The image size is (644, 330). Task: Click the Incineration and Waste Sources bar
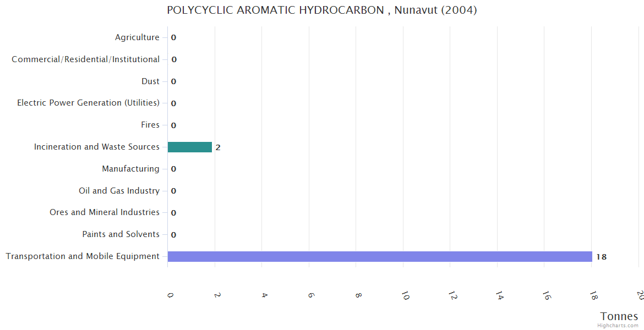tap(190, 147)
